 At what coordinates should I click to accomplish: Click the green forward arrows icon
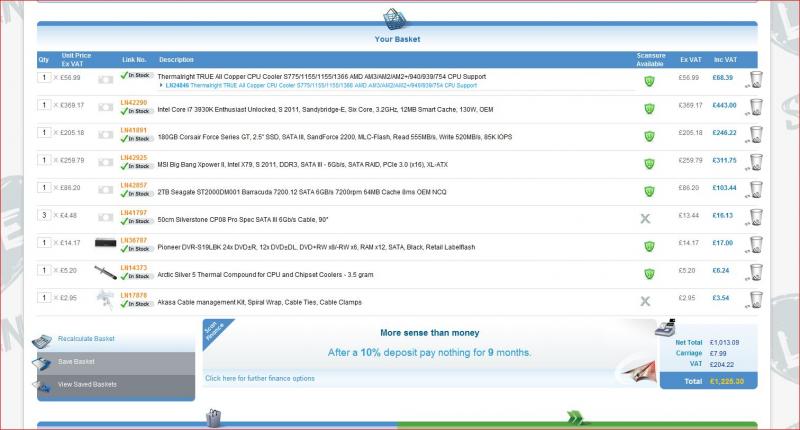575,418
